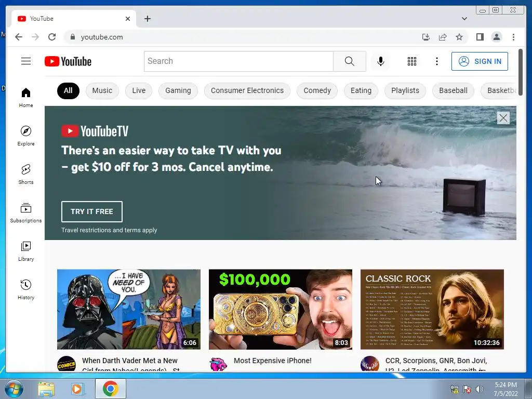Open Comics channel avatar
Image resolution: width=532 pixels, height=399 pixels.
(x=66, y=364)
